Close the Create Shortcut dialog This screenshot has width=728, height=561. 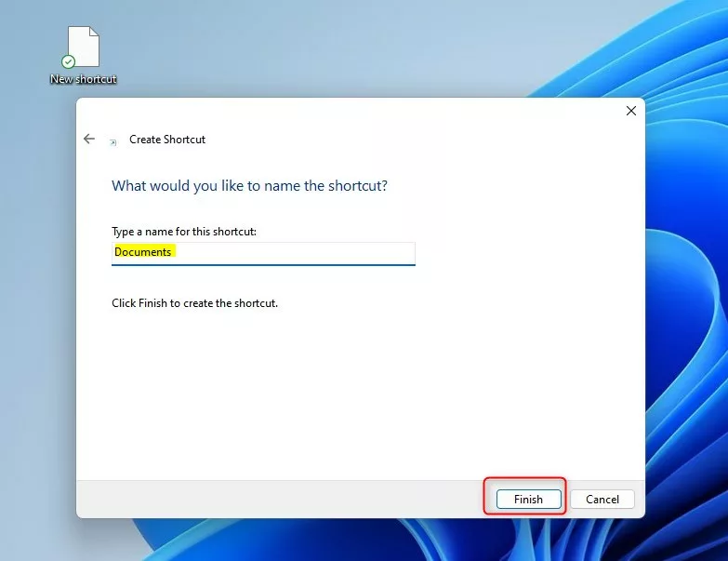(x=631, y=111)
